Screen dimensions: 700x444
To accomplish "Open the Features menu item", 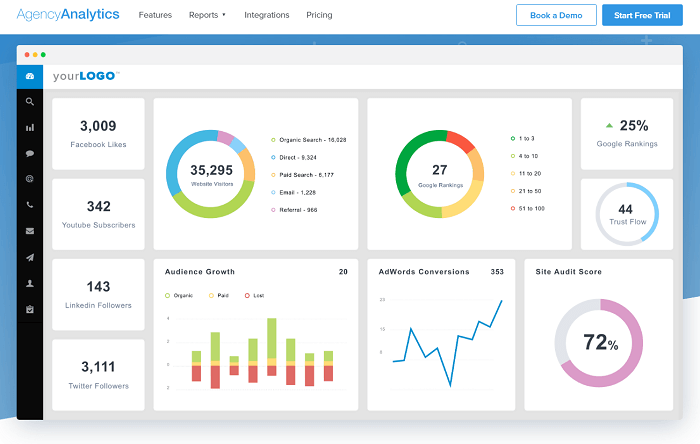I will (x=155, y=15).
